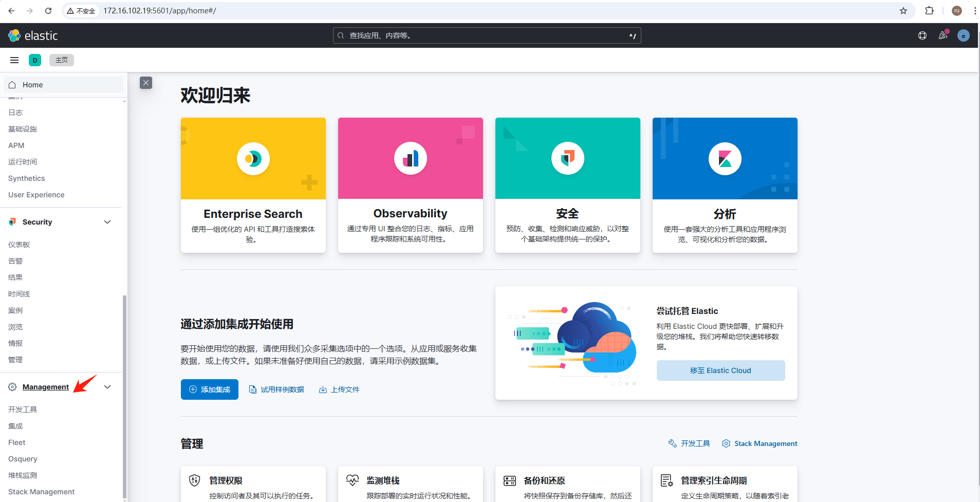Click the 管理索引生命周期 icon
The height and width of the screenshot is (502, 980).
coord(667,480)
